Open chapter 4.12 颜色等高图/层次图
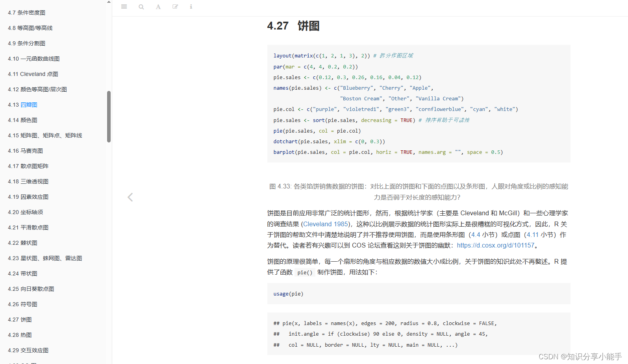 37,89
